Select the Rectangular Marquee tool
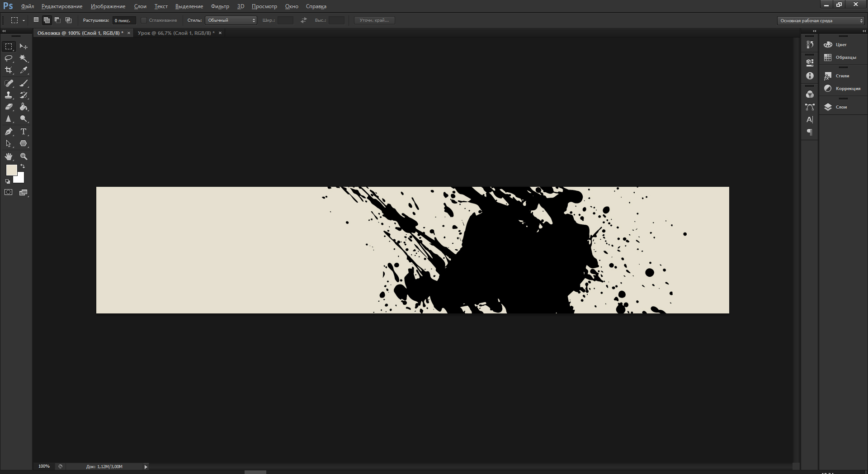Image resolution: width=868 pixels, height=474 pixels. click(x=9, y=47)
